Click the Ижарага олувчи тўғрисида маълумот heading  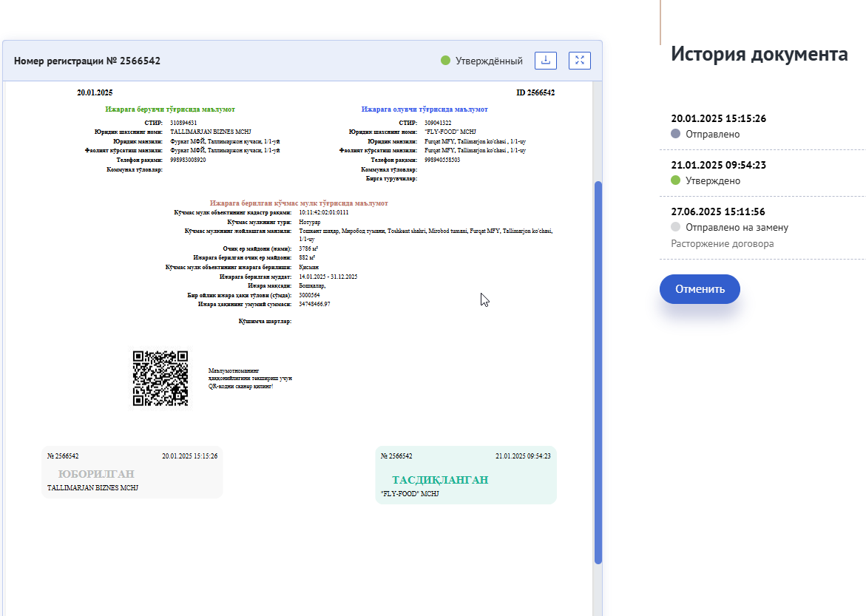tap(424, 109)
